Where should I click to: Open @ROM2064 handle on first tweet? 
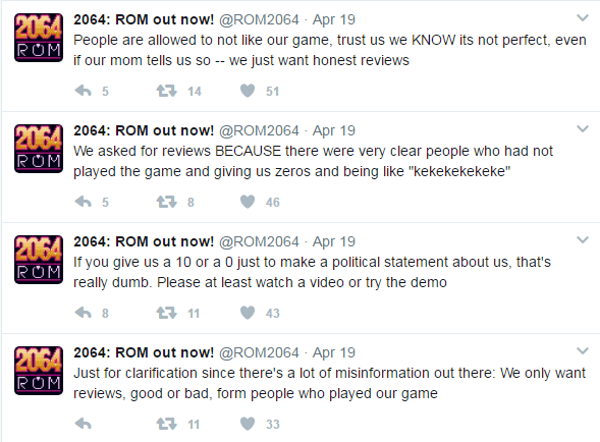(259, 20)
